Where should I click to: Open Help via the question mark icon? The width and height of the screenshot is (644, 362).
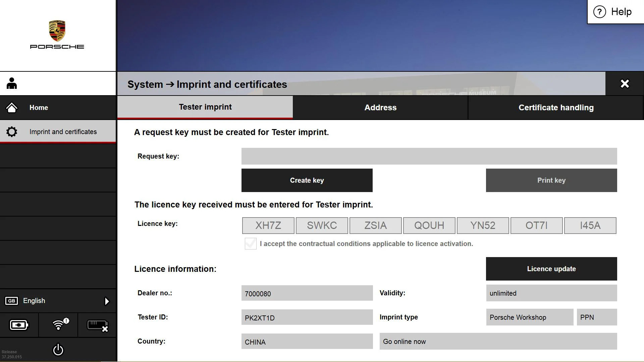599,12
